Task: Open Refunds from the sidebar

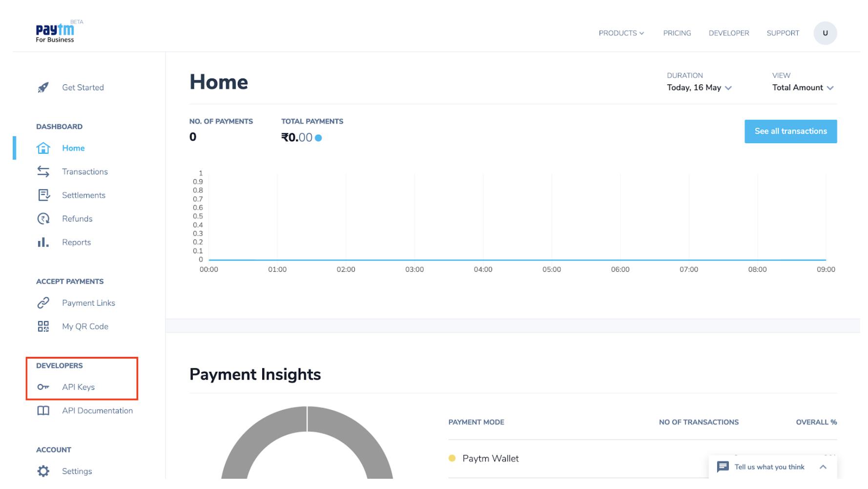Action: coord(77,219)
